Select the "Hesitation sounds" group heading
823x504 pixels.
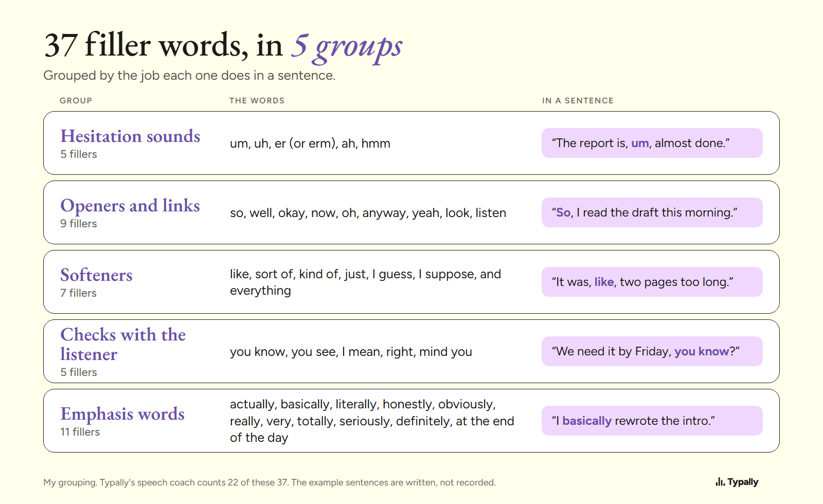tap(130, 136)
